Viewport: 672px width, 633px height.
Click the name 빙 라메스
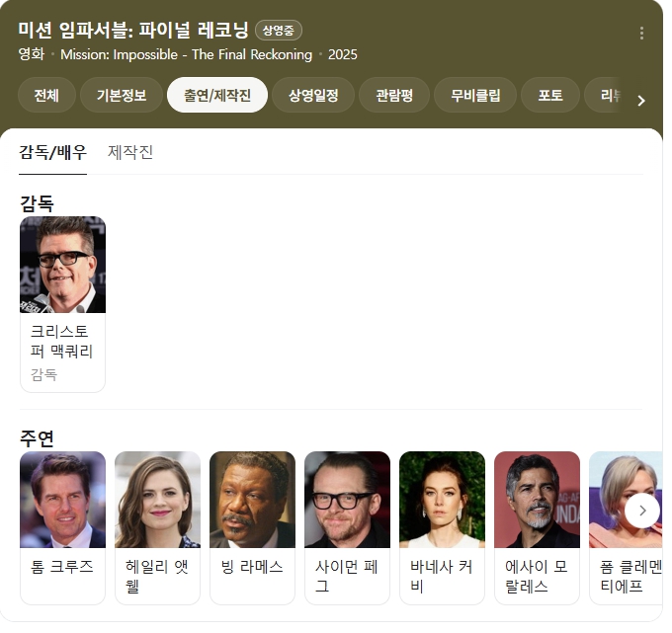point(252,567)
